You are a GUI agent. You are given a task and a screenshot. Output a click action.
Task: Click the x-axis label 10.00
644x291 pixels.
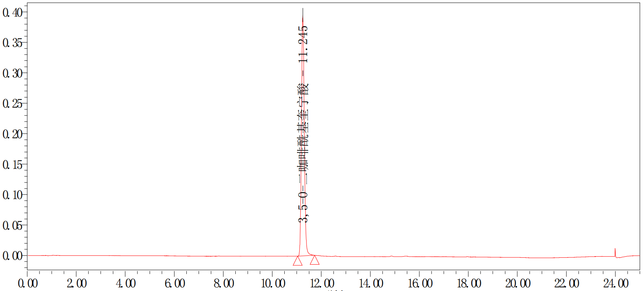click(x=273, y=284)
